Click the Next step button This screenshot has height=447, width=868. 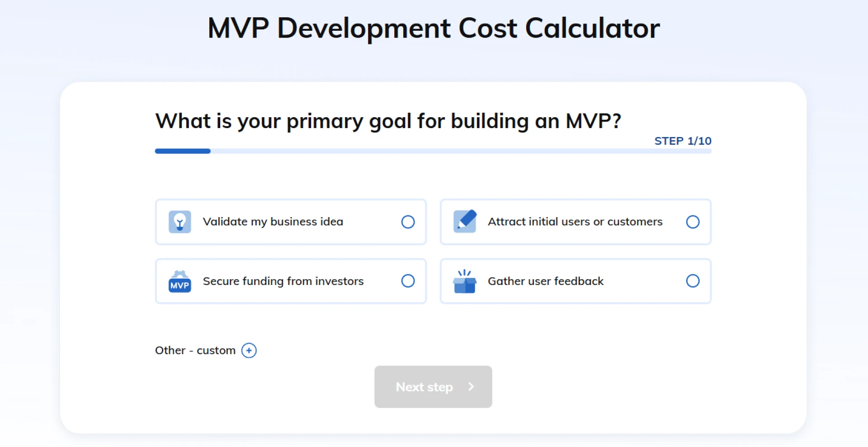point(433,387)
